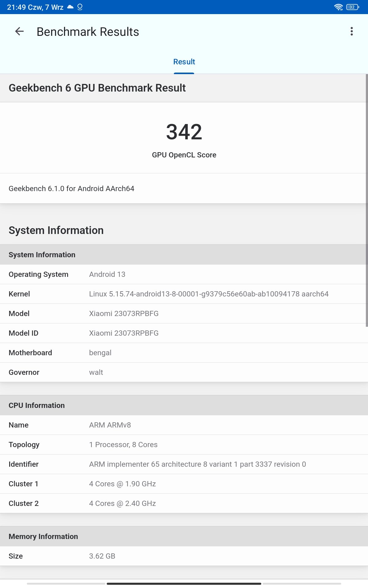Tap the Governor label
Viewport: 368px width, 588px height.
tap(24, 372)
